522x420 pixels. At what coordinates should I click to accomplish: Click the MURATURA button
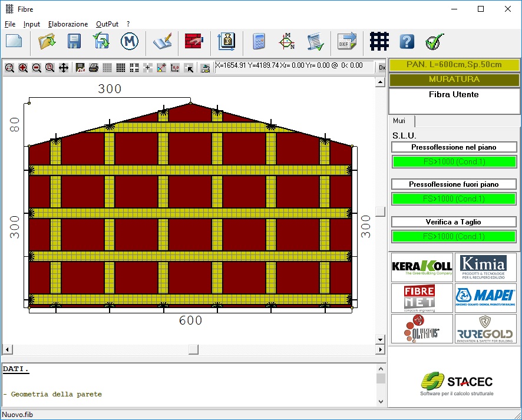point(454,79)
